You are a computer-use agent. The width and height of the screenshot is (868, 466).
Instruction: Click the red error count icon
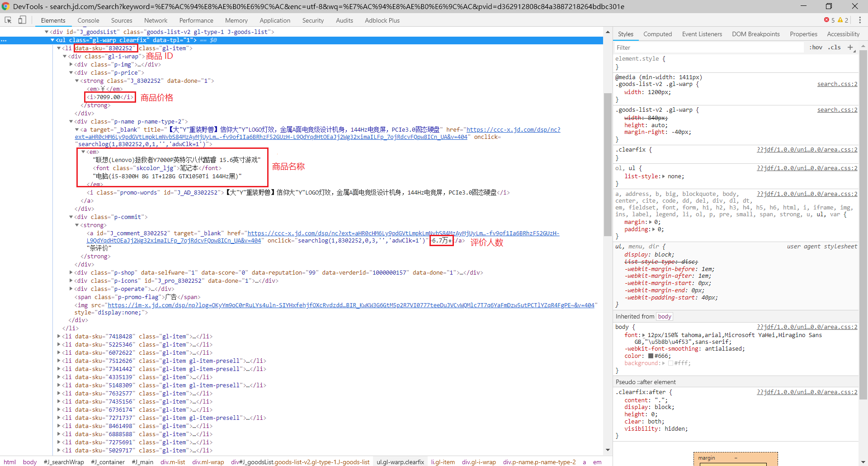(x=827, y=20)
